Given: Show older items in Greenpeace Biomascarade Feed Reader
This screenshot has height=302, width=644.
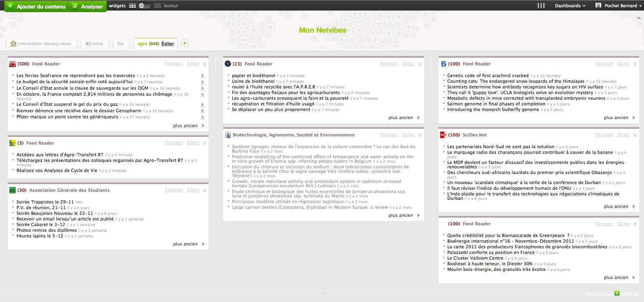Looking at the screenshot, I should [x=619, y=277].
